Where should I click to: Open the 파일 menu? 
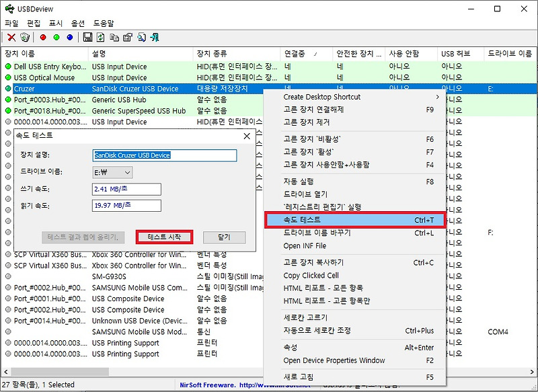(11, 24)
